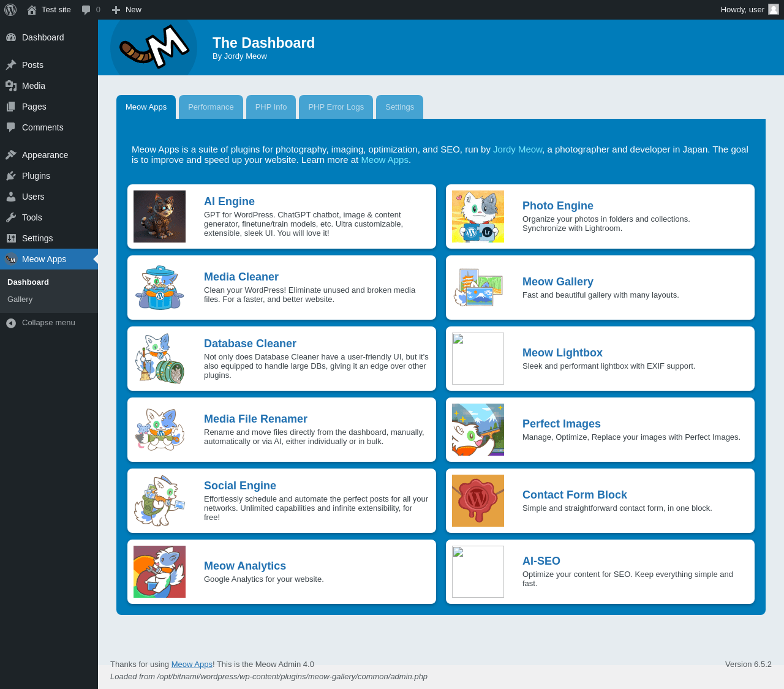The height and width of the screenshot is (689, 784).
Task: Click the Tools wrench icon
Action: tap(11, 217)
